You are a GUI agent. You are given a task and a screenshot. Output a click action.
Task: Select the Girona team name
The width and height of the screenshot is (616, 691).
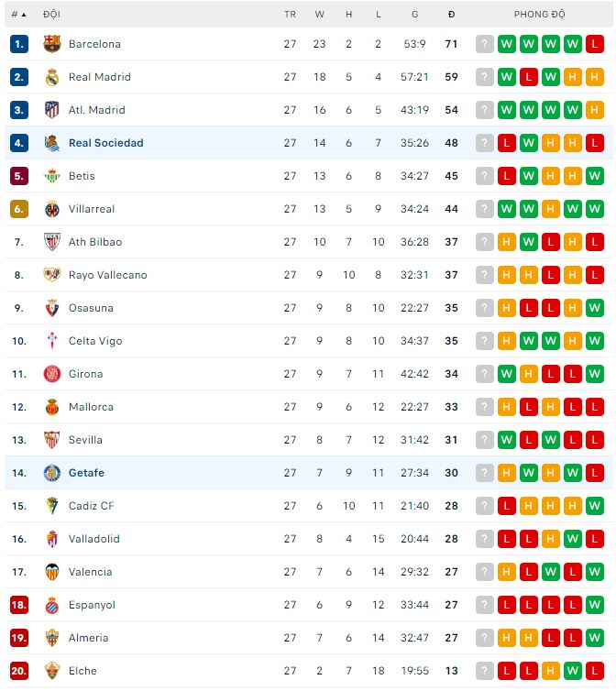(x=85, y=374)
